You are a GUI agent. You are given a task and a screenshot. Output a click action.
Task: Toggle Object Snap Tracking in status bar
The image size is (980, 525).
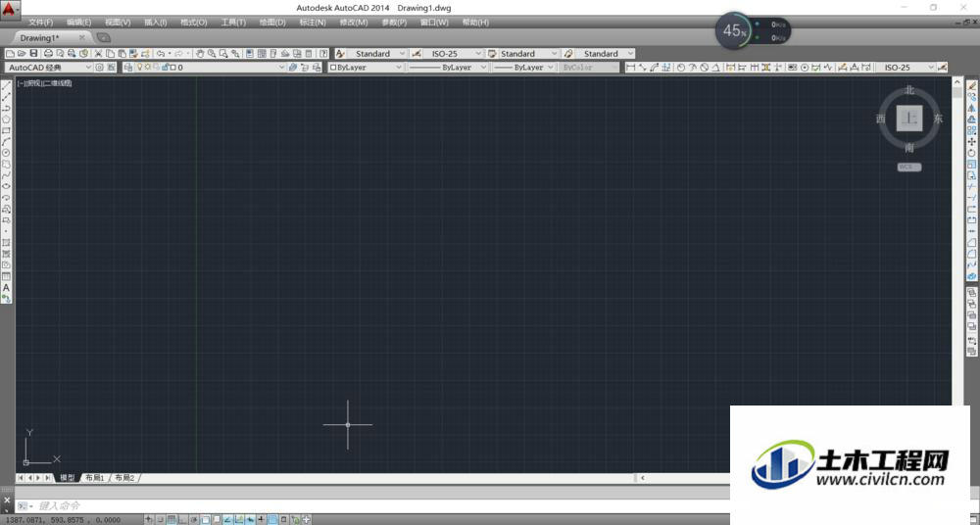coord(227,519)
